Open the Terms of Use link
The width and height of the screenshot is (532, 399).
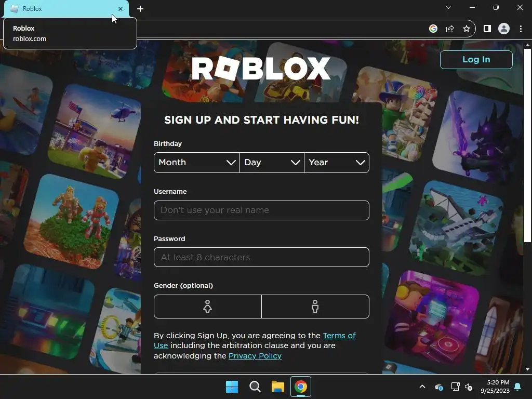click(339, 336)
